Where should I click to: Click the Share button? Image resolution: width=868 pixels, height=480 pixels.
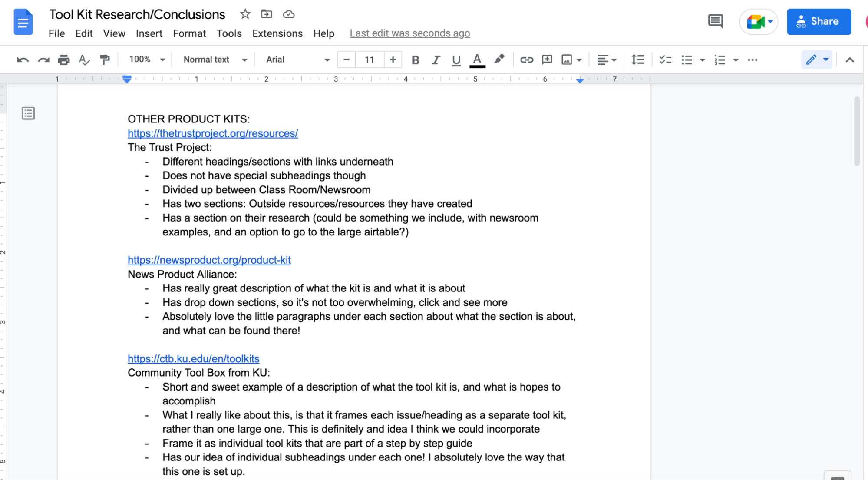(818, 21)
